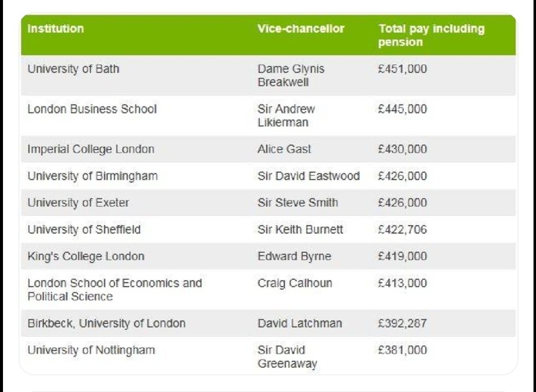536x392 pixels.
Task: Click London School of Economics entry
Action: click(115, 289)
